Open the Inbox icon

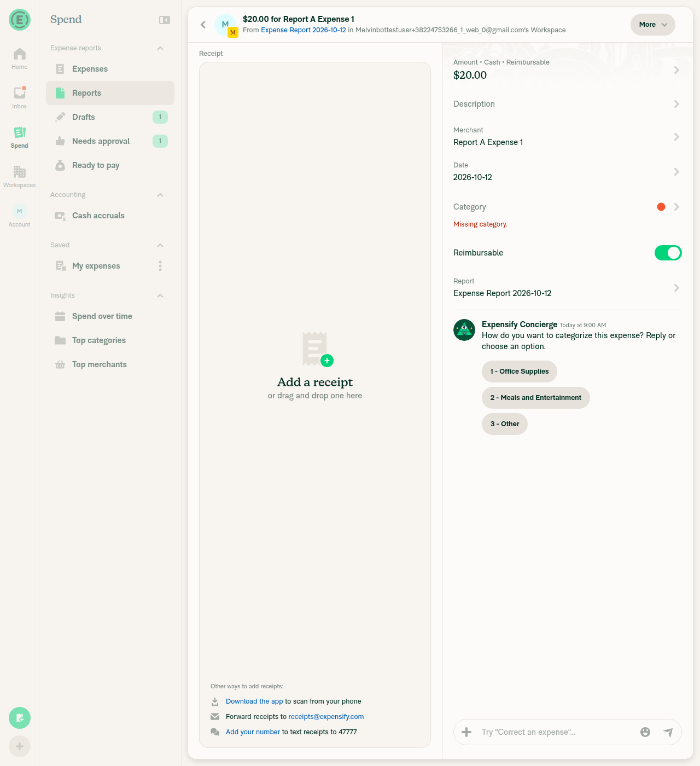[19, 98]
